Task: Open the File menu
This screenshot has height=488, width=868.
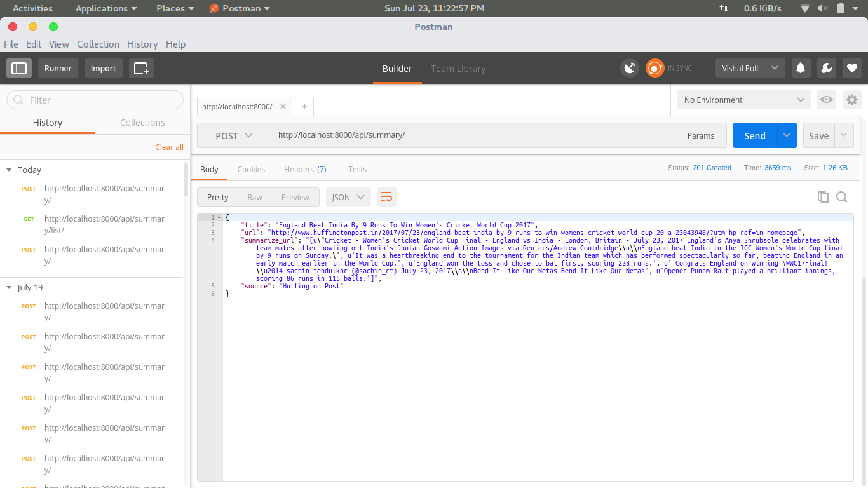Action: pos(11,44)
